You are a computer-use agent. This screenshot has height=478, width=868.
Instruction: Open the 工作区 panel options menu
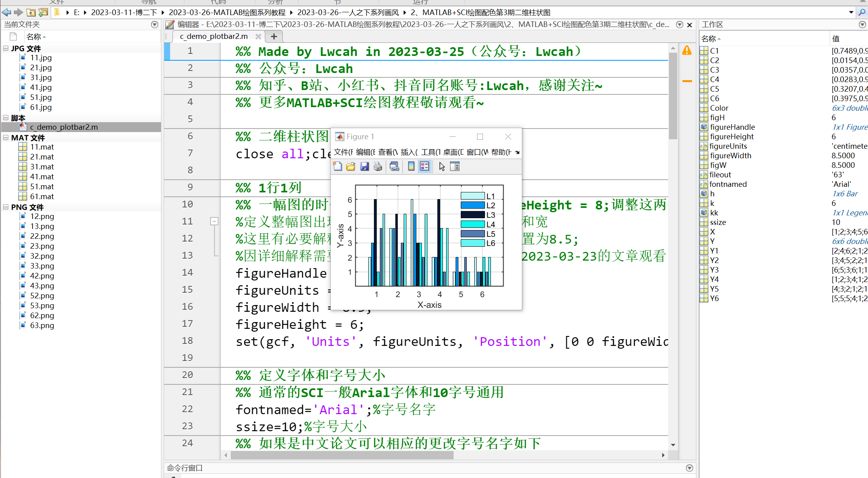862,24
